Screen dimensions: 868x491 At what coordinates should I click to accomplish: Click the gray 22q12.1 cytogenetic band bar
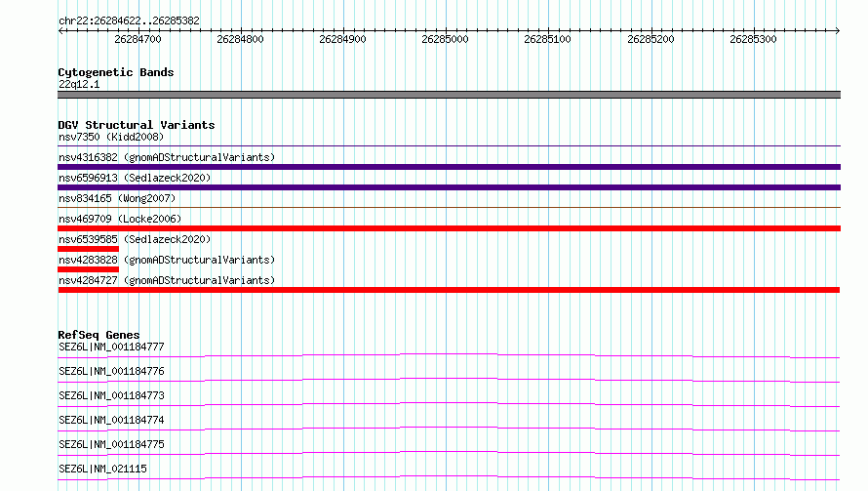tap(449, 95)
